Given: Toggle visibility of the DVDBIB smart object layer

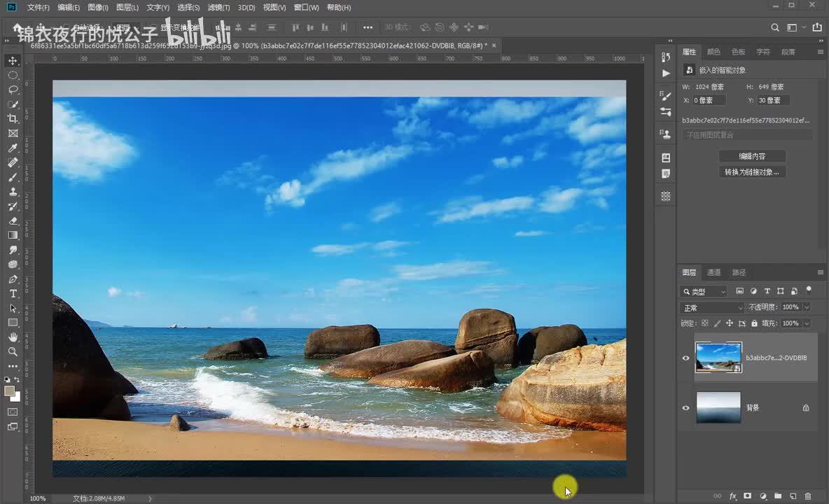Looking at the screenshot, I should tap(685, 358).
